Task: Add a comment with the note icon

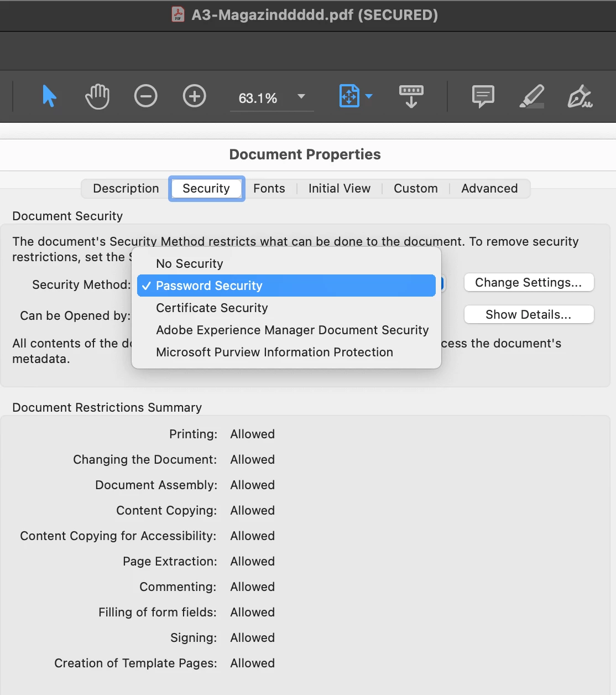Action: tap(483, 96)
